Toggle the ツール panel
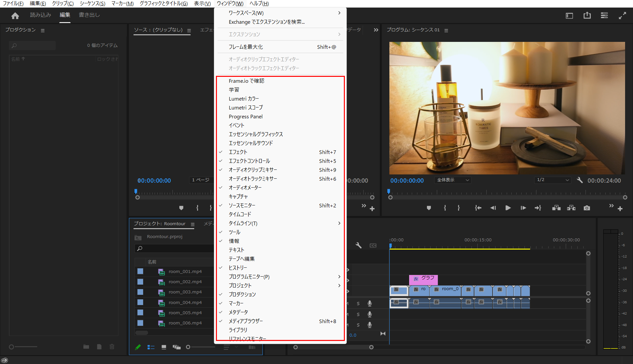633x364 pixels. tap(280, 232)
